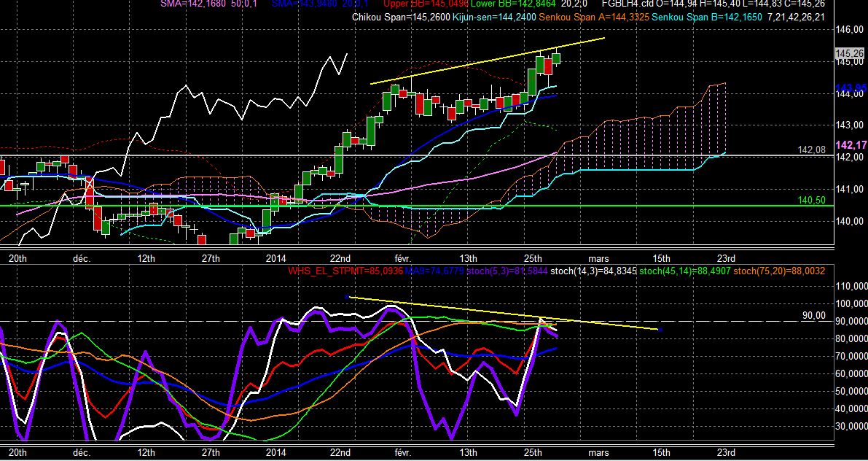The width and height of the screenshot is (868, 461).
Task: Click the 141,00 price axis label
Action: 849,189
